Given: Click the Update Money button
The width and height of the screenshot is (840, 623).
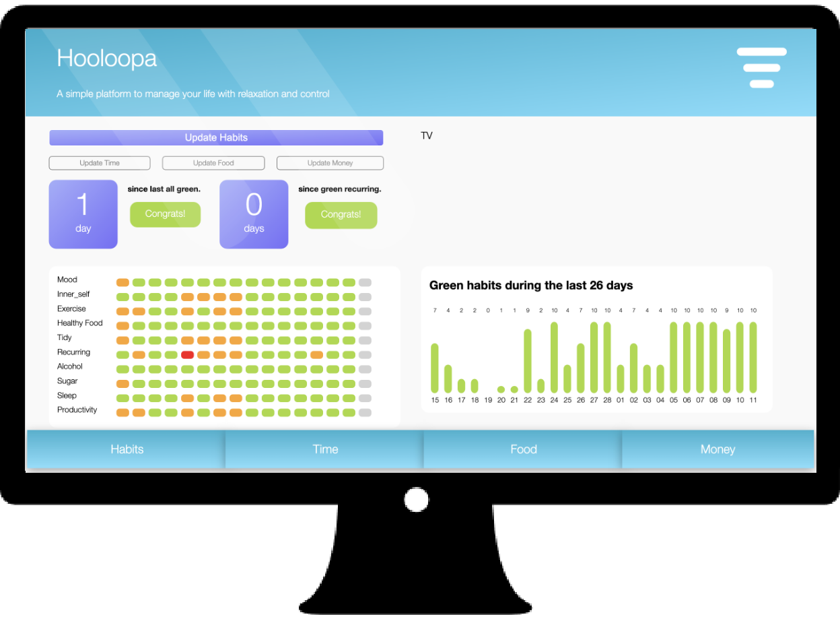Looking at the screenshot, I should [x=330, y=163].
